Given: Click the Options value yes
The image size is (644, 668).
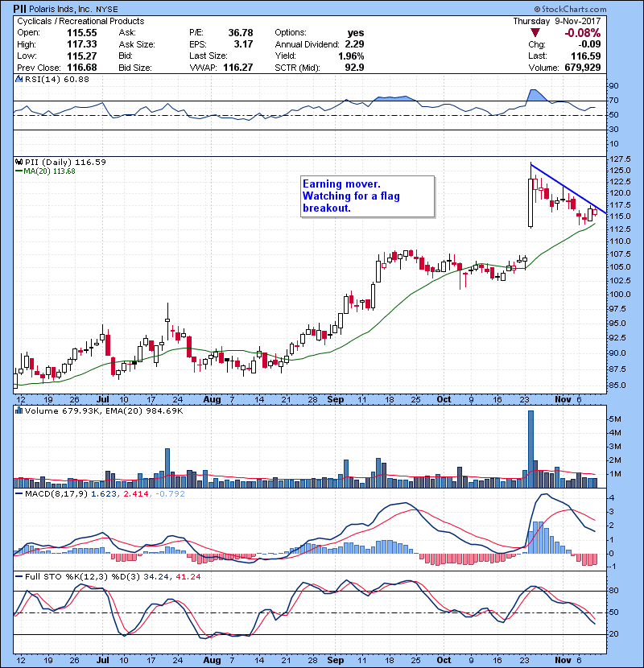Looking at the screenshot, I should [x=356, y=33].
